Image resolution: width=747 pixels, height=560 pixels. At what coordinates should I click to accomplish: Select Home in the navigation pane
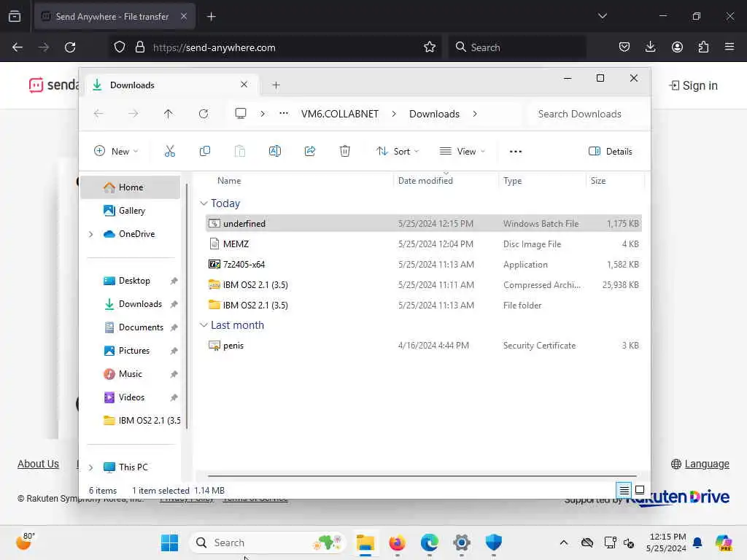(131, 187)
